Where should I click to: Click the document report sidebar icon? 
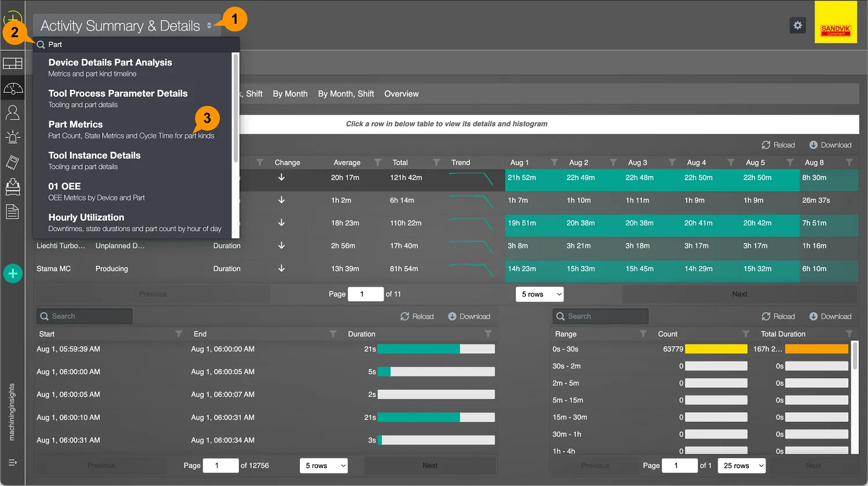pyautogui.click(x=13, y=212)
